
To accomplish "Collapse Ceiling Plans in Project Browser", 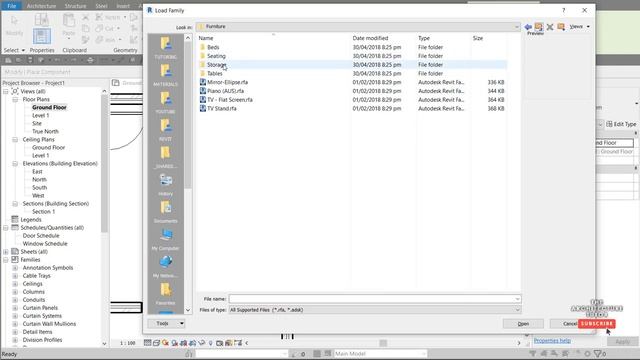I will [x=15, y=140].
